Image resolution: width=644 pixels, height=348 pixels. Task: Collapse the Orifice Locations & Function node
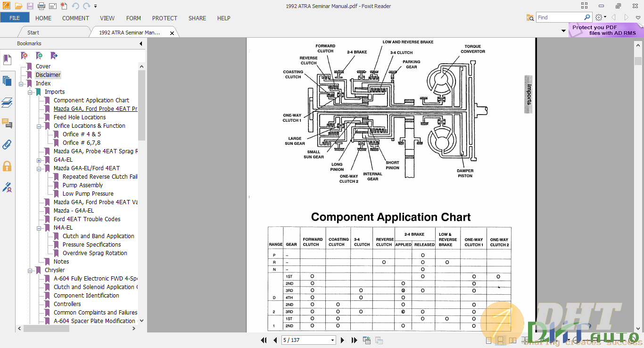click(x=39, y=126)
